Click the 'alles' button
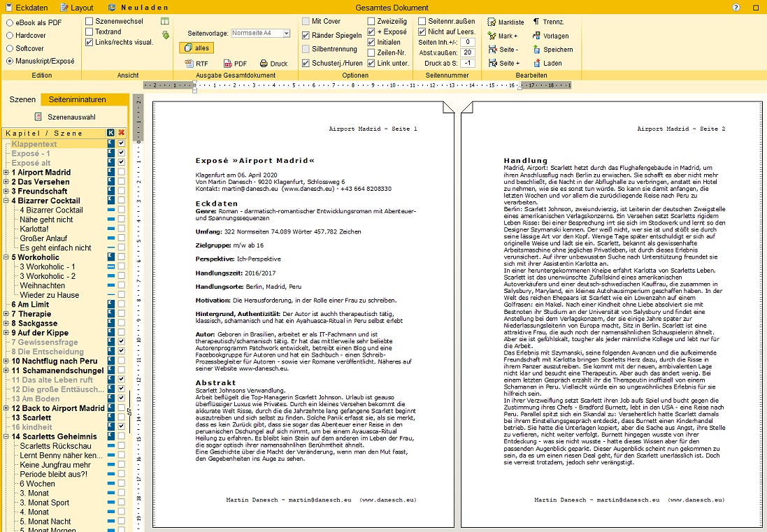The width and height of the screenshot is (767, 532). [196, 48]
